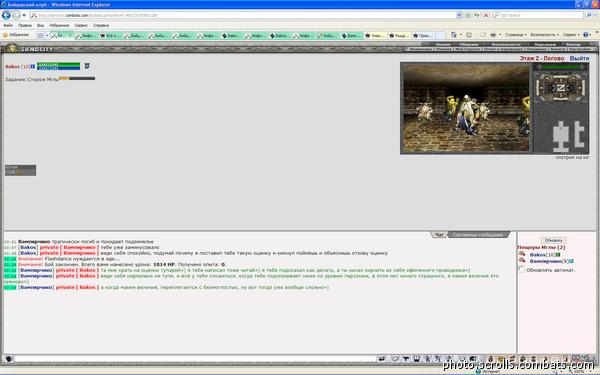Click the chat message input field
The width and height of the screenshot is (600, 375).
click(195, 359)
